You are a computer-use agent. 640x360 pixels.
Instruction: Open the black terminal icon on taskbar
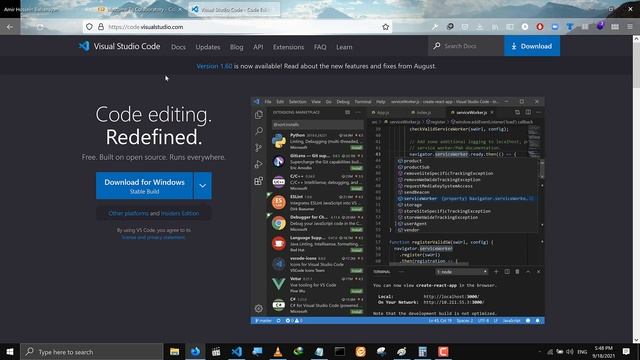340,351
